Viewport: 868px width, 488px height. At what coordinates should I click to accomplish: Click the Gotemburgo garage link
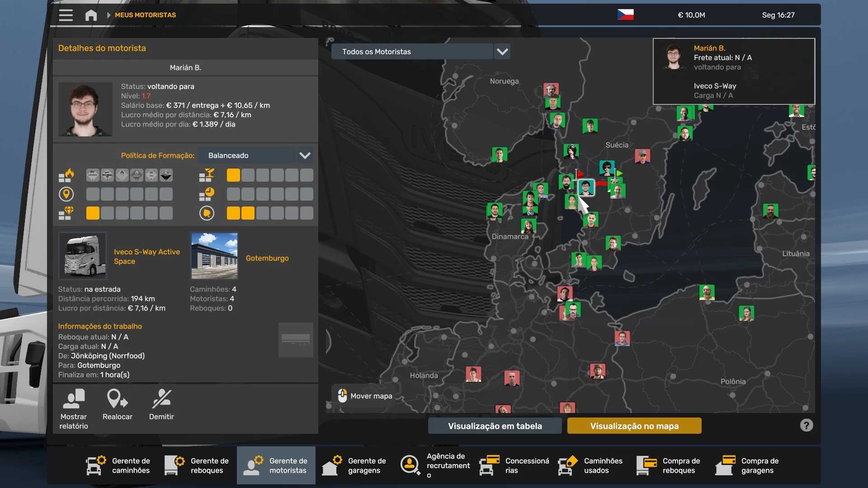coord(267,258)
